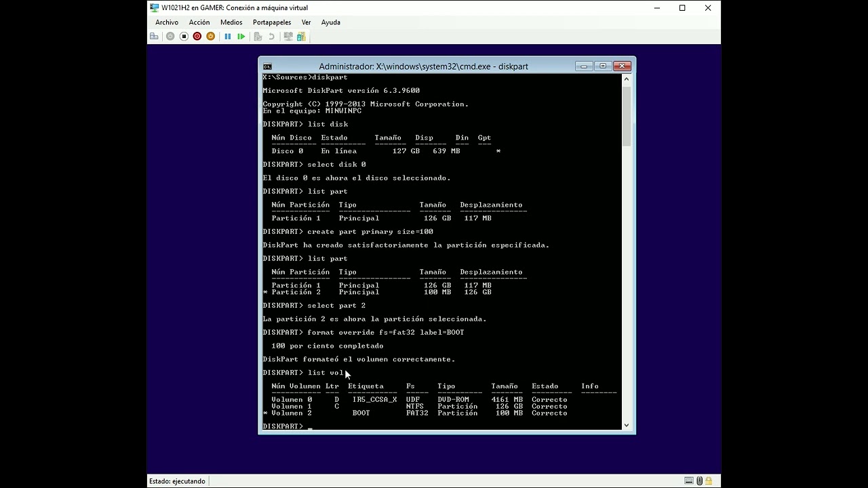Image resolution: width=868 pixels, height=488 pixels.
Task: Click the Enhanced Session monitor icon
Action: (288, 37)
